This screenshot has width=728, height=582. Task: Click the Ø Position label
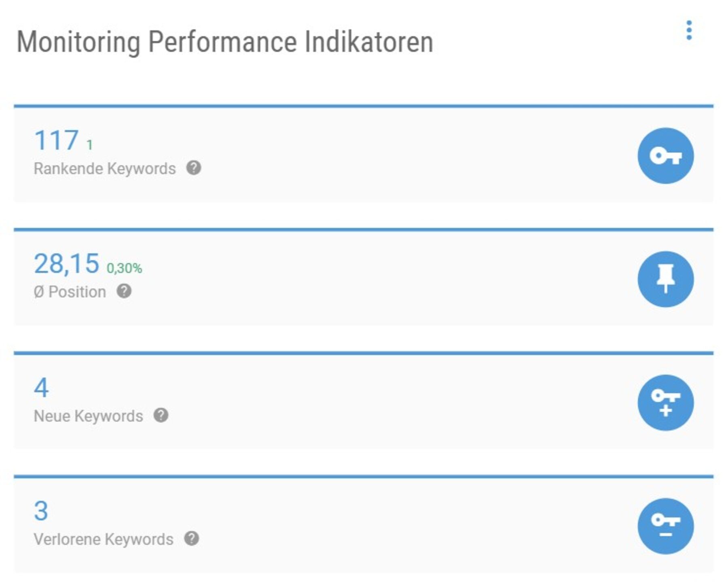70,292
